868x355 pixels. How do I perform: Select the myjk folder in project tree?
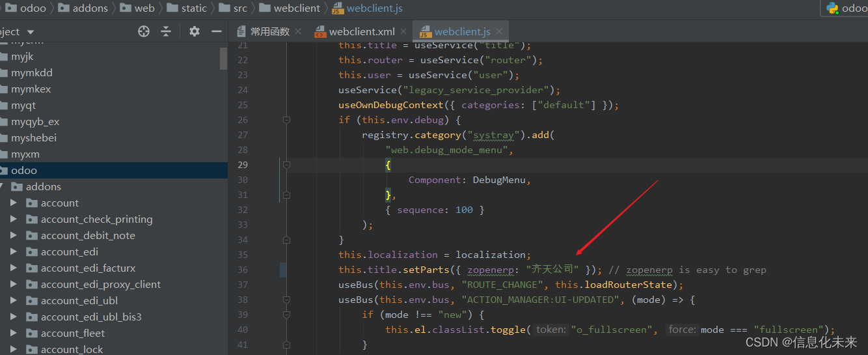tap(22, 57)
